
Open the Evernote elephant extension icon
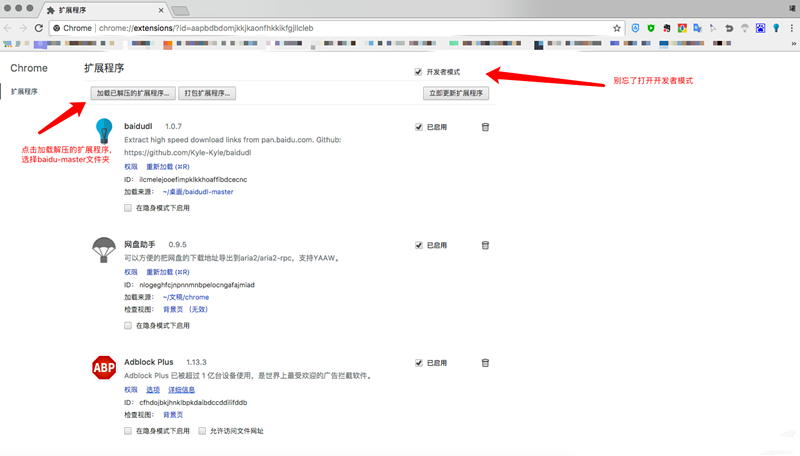point(667,28)
